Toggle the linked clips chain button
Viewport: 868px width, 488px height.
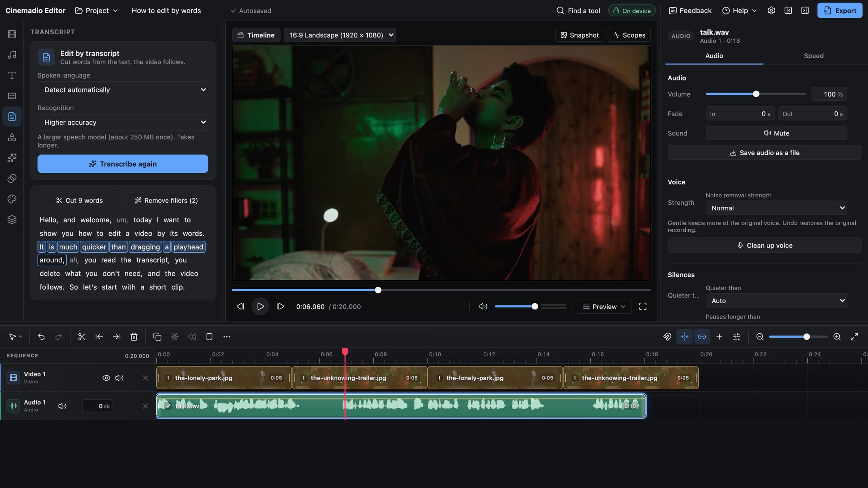click(702, 337)
